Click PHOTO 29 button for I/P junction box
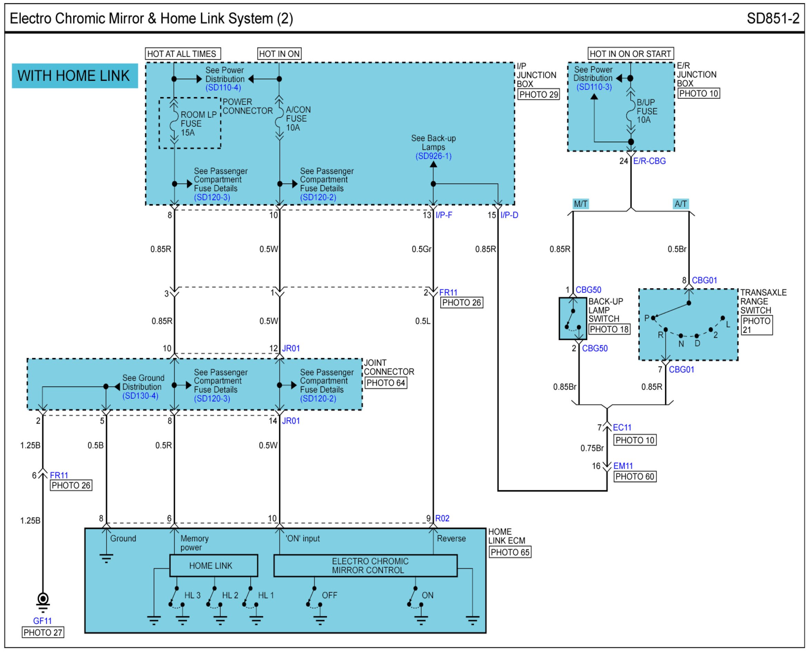This screenshot has width=812, height=656. coord(539,95)
